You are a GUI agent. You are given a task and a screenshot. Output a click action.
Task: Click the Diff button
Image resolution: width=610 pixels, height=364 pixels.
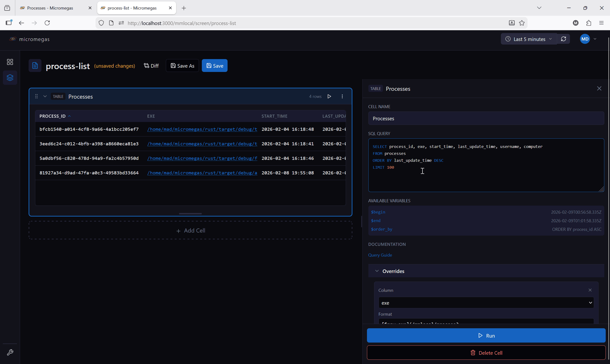tap(151, 66)
